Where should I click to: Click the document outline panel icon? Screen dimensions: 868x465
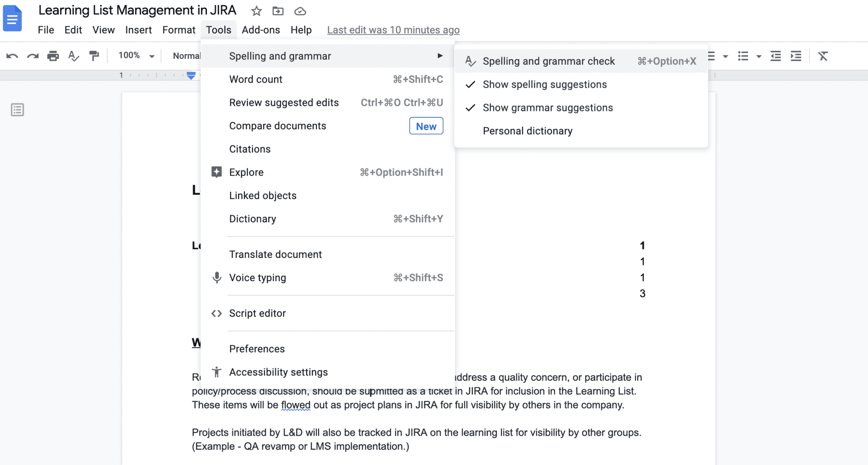coord(17,110)
